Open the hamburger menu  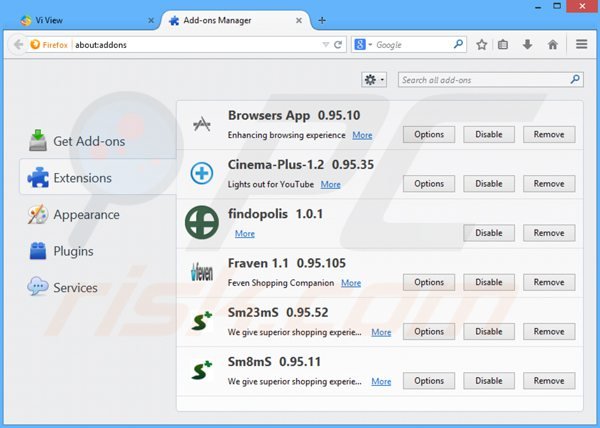click(x=582, y=44)
